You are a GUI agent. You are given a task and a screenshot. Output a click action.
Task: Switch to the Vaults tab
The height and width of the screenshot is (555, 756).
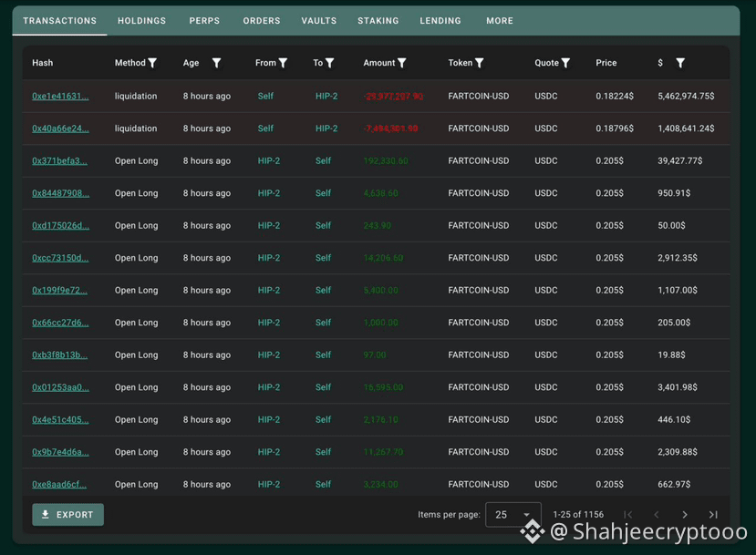click(x=318, y=21)
